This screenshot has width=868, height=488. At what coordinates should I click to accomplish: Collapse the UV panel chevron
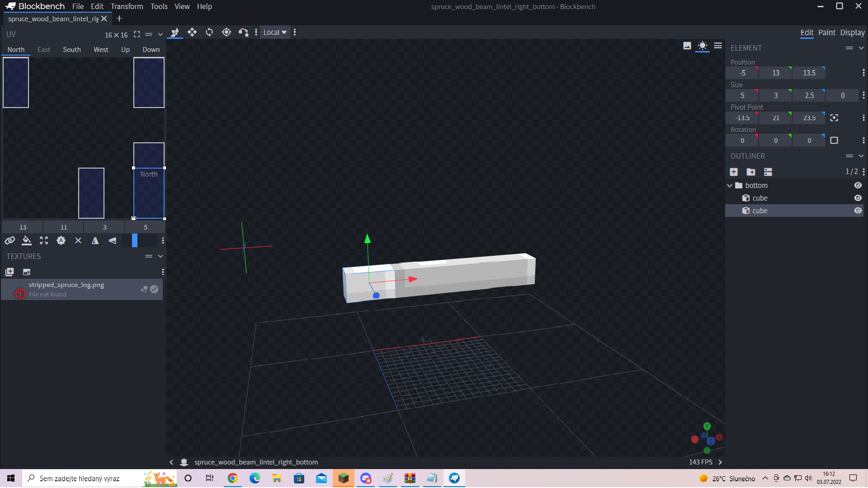160,34
